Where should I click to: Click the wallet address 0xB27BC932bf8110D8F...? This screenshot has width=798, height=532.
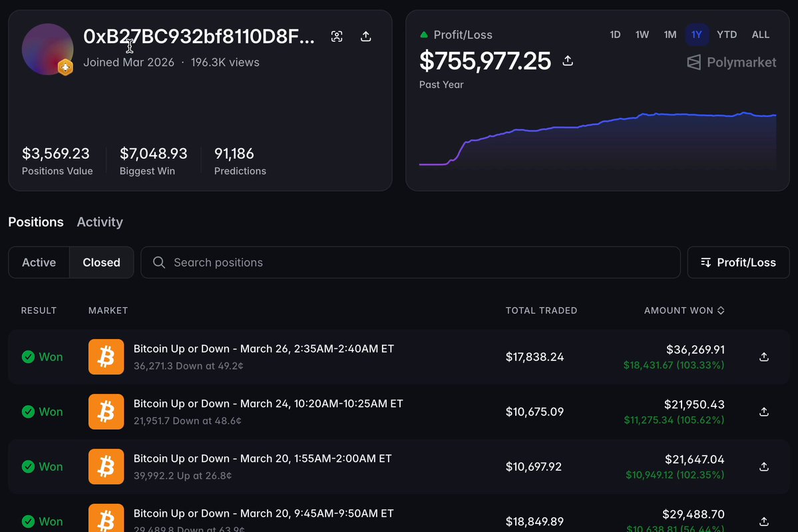tap(199, 37)
